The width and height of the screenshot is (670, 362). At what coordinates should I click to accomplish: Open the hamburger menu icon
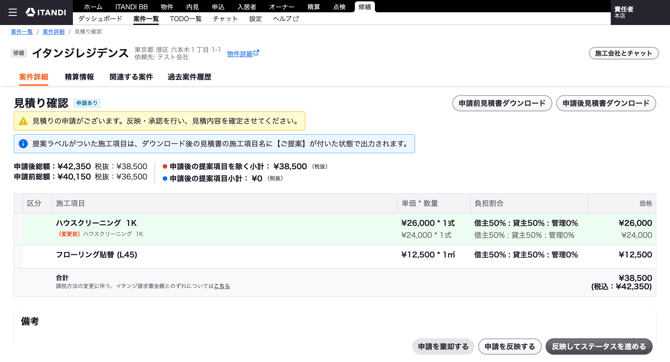13,12
